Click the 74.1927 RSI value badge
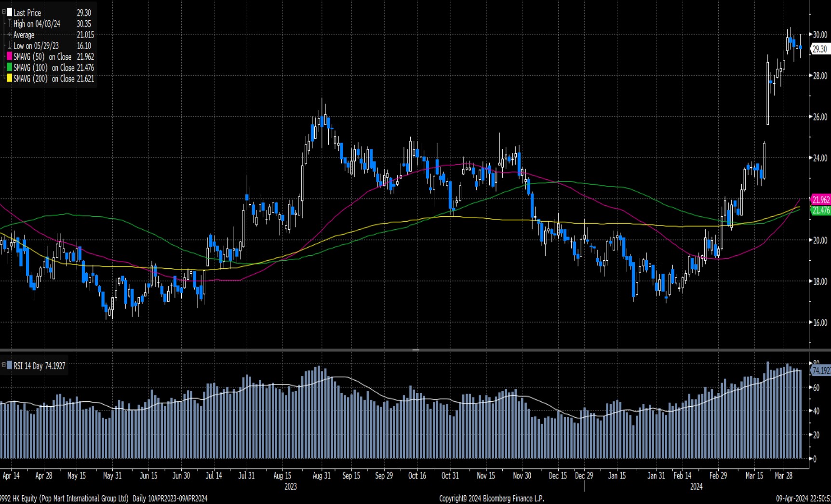The width and height of the screenshot is (831, 504). pos(819,371)
